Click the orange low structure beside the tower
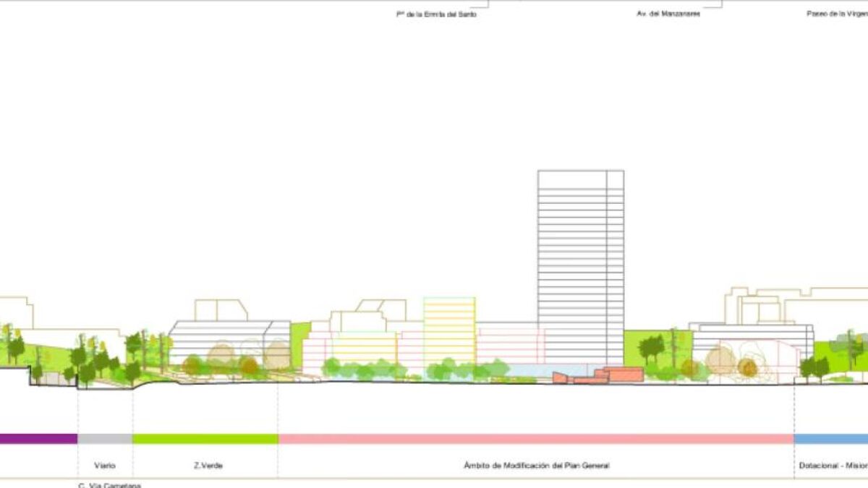 [597, 375]
